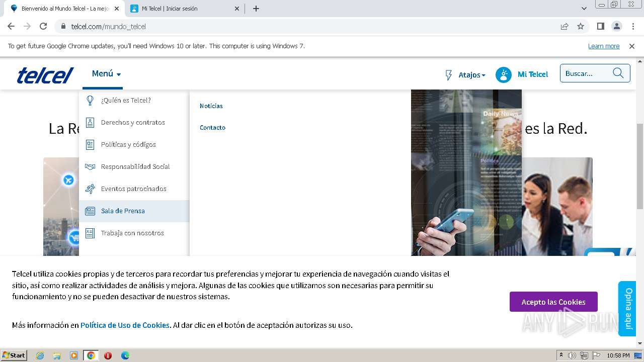Viewport: 644px width, 362px height.
Task: Click the Chrome taskbar icon
Action: pos(91,355)
